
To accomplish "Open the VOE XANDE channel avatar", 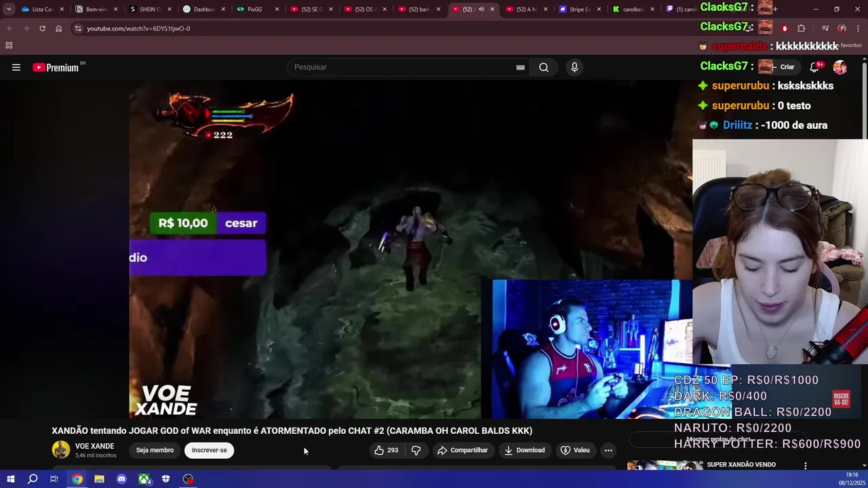I will tap(61, 449).
